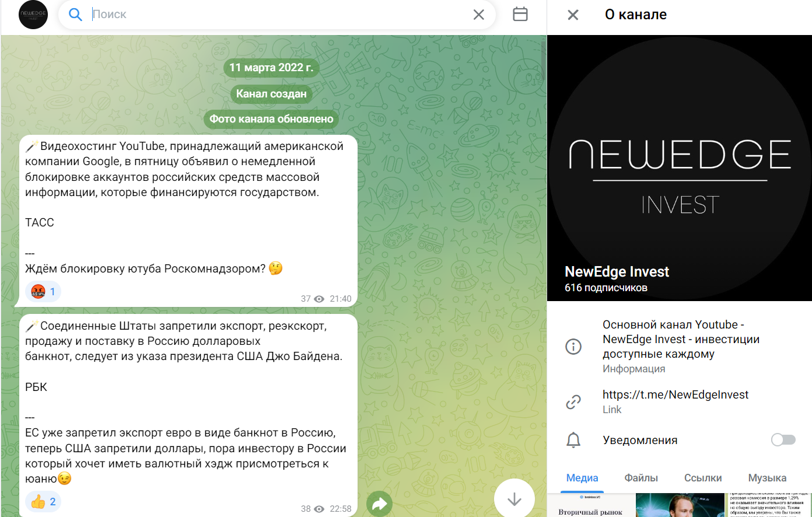Close the О канале panel
Viewport: 812px width, 517px height.
click(572, 15)
